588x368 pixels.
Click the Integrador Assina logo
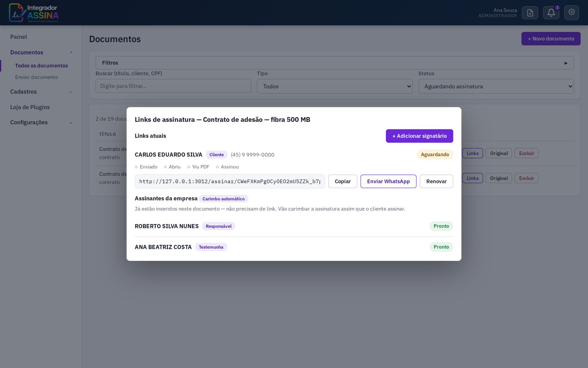[x=34, y=13]
